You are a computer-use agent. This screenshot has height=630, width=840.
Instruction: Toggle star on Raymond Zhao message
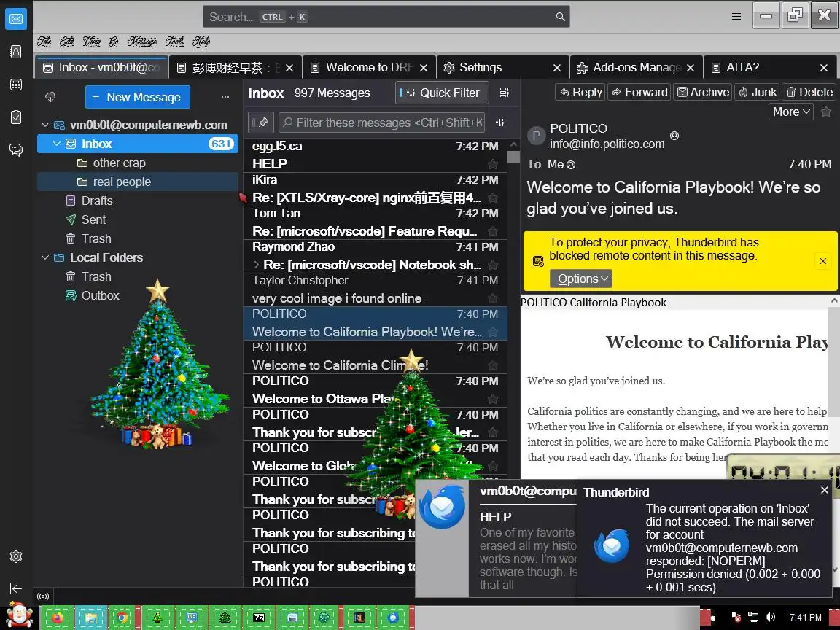pyautogui.click(x=493, y=265)
